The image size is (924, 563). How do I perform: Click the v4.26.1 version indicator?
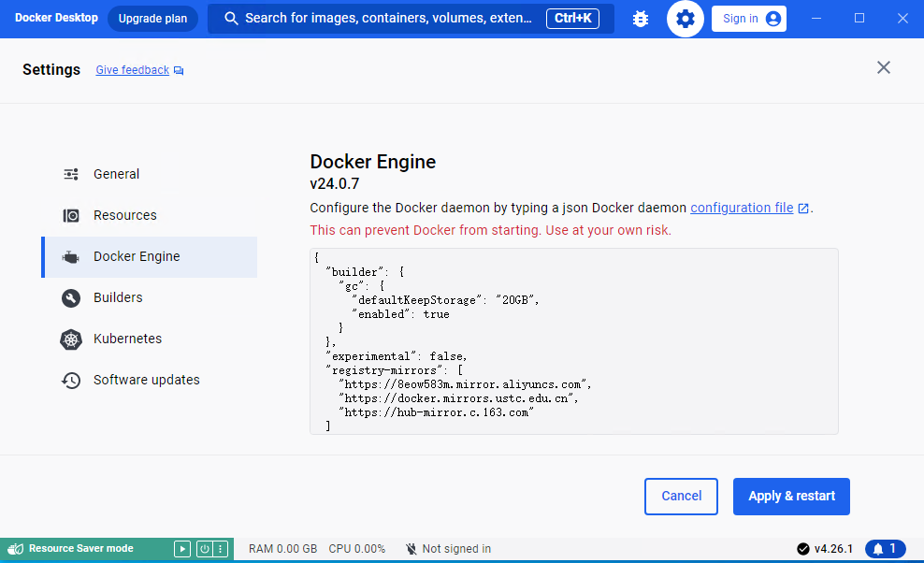[x=825, y=549]
